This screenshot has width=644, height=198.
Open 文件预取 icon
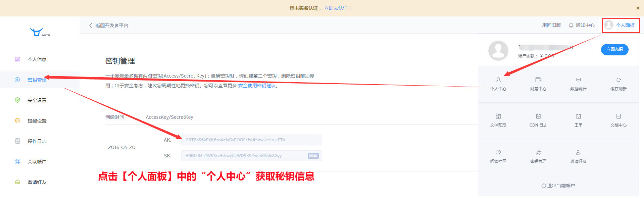pyautogui.click(x=498, y=116)
